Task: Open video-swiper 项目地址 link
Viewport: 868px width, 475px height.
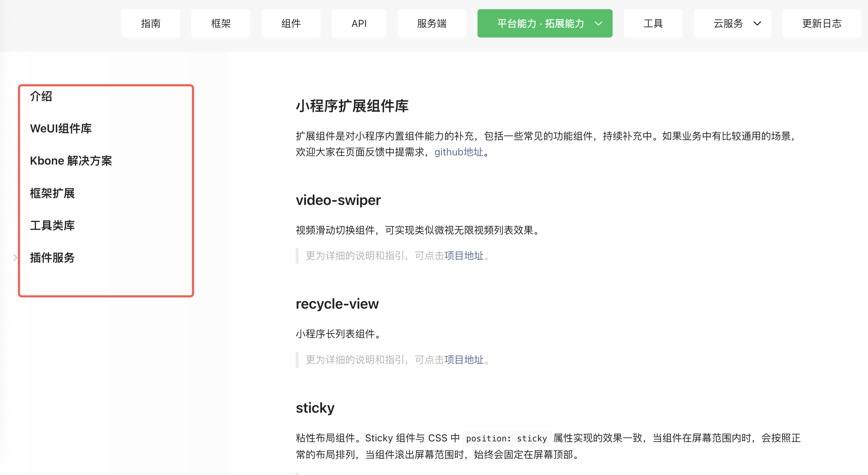Action: 464,256
